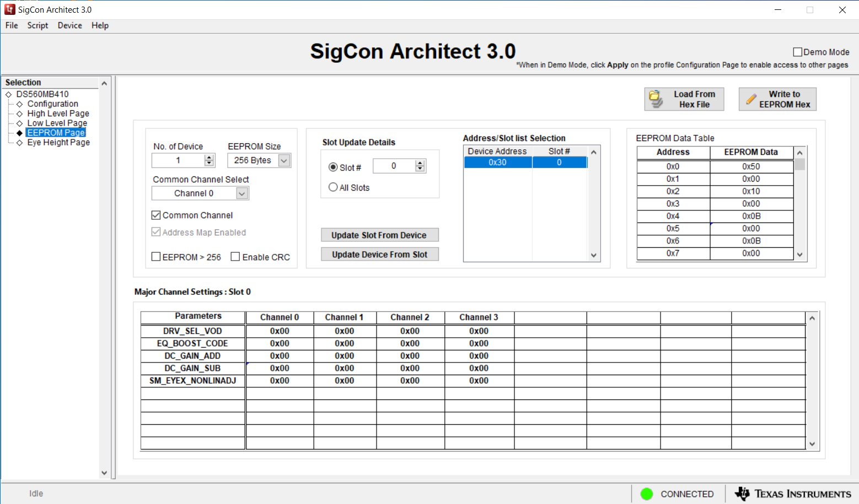The height and width of the screenshot is (504, 859).
Task: Expand the Common Channel Select dropdown
Action: (241, 193)
